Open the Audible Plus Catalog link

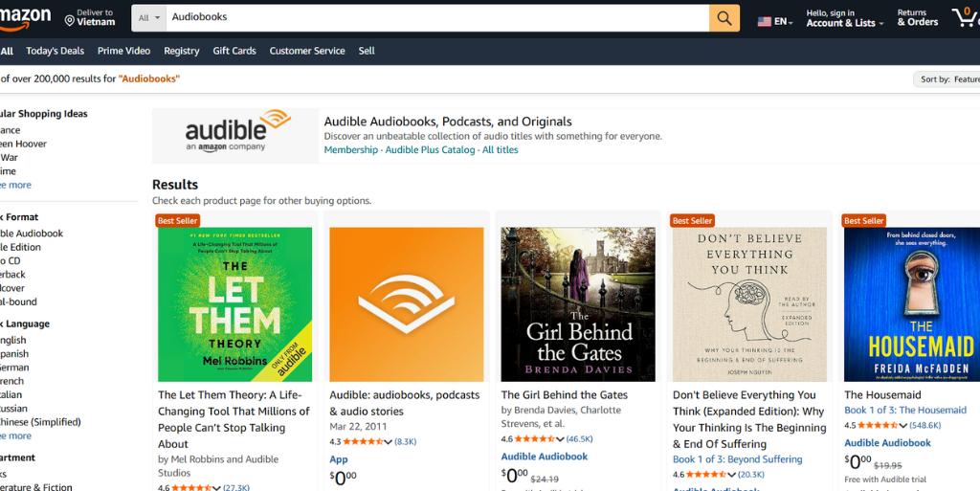tap(430, 150)
